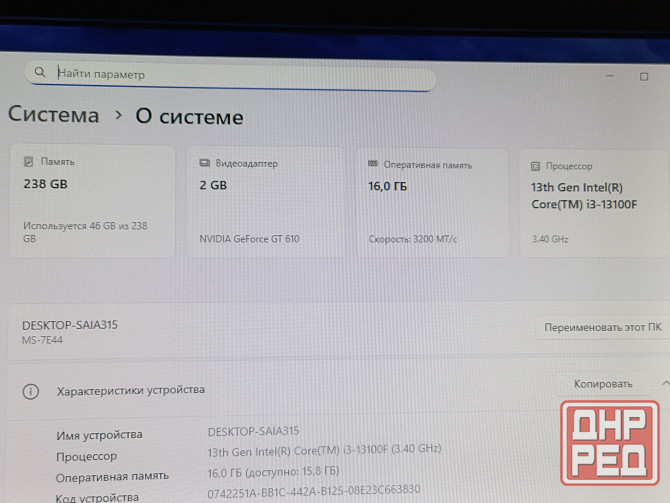Image resolution: width=670 pixels, height=503 pixels.
Task: Minimize the Settings window
Action: click(x=610, y=76)
